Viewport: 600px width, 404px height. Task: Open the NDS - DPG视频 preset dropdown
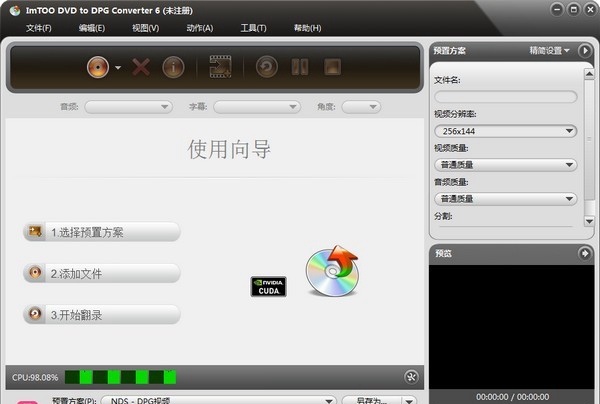(x=218, y=401)
